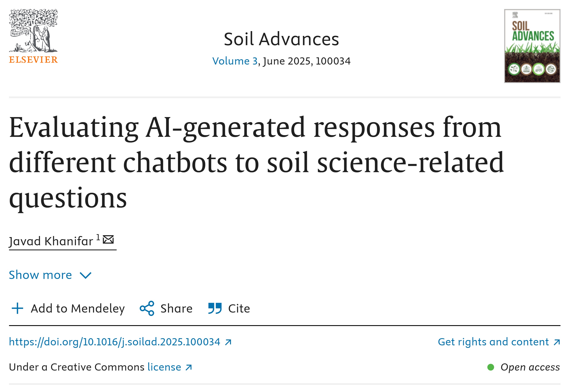The width and height of the screenshot is (571, 392).
Task: Open the Soil Advances cover thumbnail
Action: point(532,46)
